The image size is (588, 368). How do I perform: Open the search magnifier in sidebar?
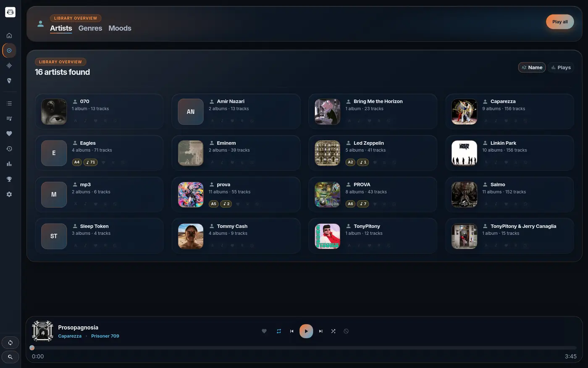click(x=10, y=357)
